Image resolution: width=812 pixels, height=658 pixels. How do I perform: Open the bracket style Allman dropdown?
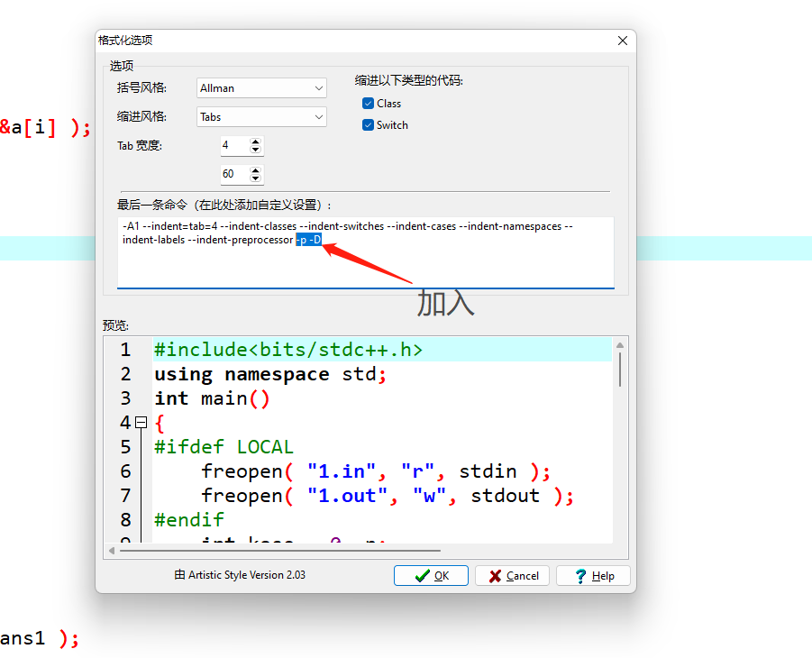(x=261, y=88)
